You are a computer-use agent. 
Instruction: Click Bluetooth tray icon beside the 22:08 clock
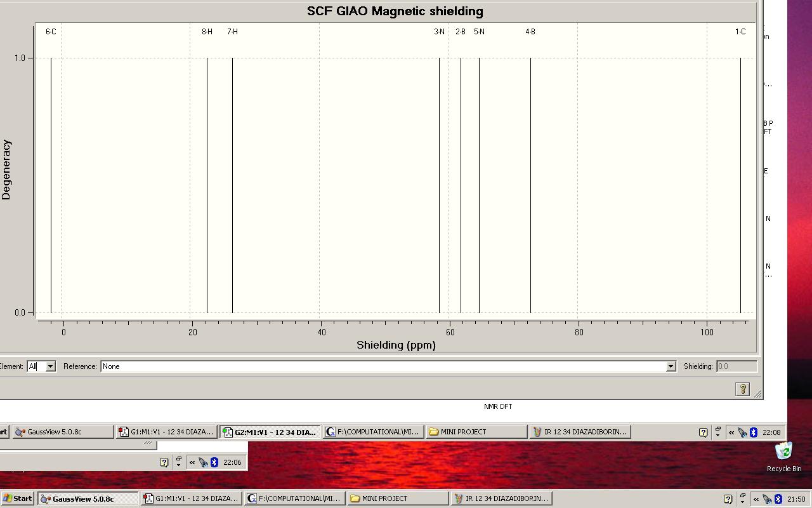click(754, 432)
